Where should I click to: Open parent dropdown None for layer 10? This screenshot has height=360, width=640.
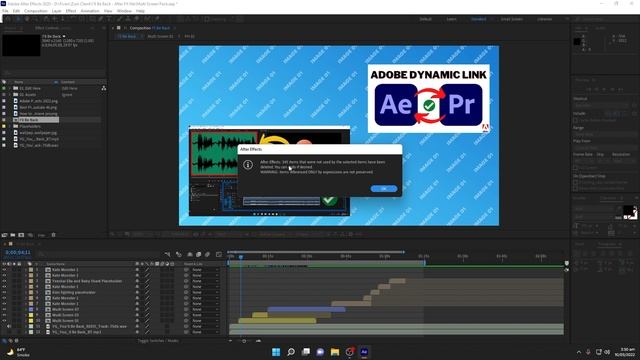point(205,321)
